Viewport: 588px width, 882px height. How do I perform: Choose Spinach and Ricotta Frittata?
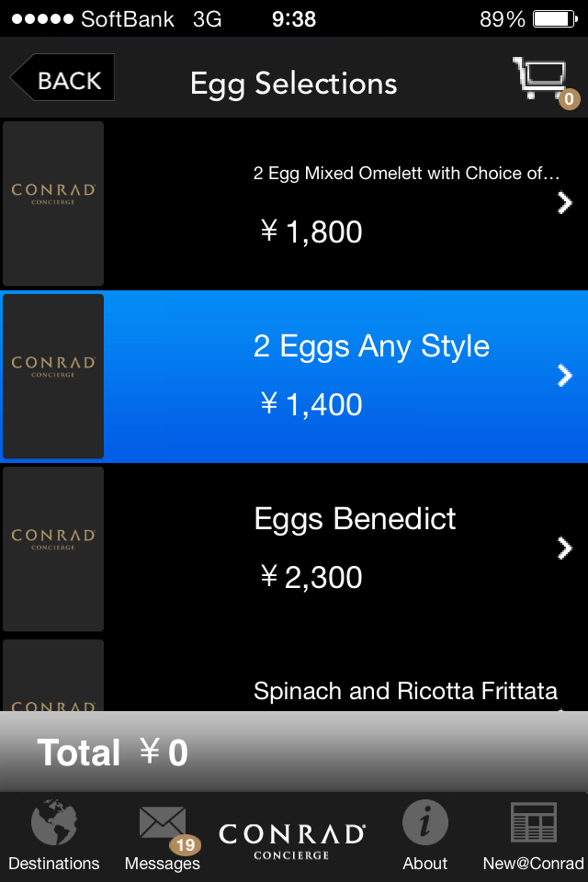tap(405, 691)
